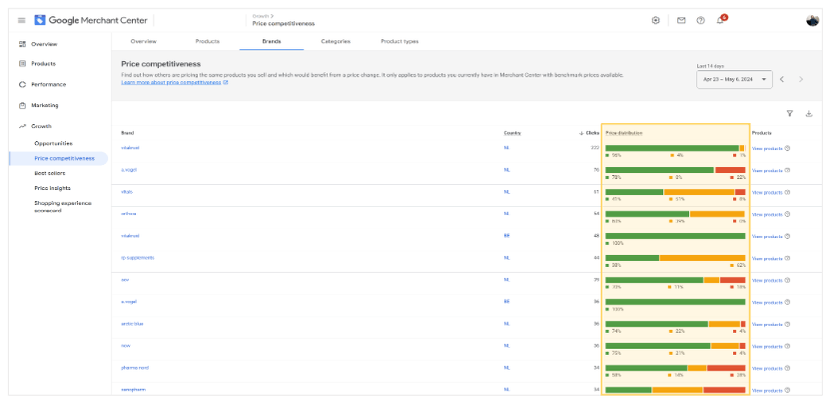Switch to the Products tab

(x=208, y=41)
